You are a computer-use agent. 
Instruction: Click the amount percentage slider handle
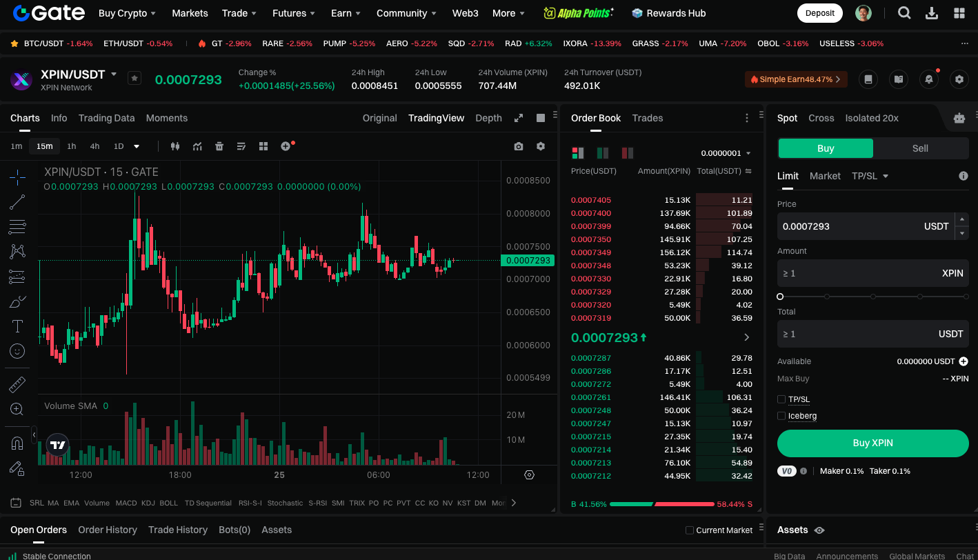tap(780, 297)
